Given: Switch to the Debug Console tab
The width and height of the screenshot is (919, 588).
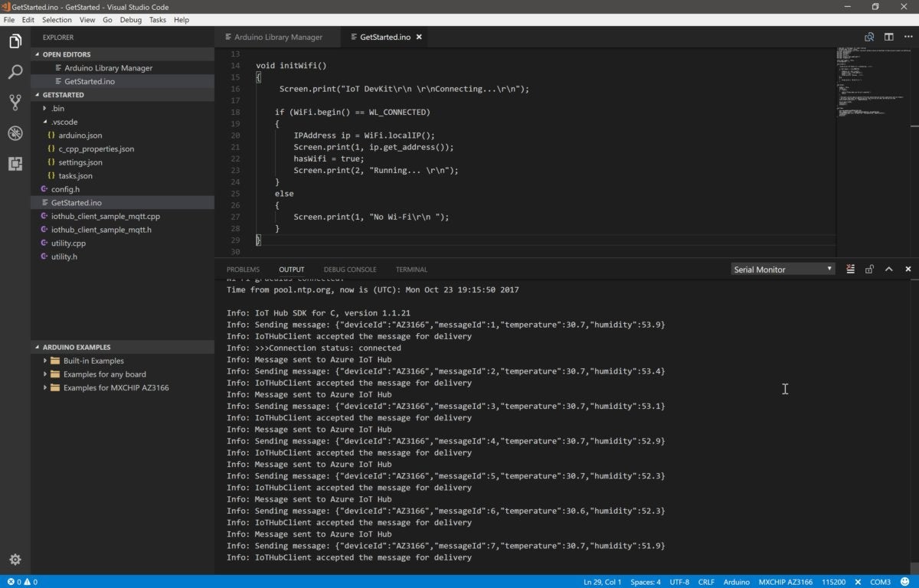Looking at the screenshot, I should (350, 269).
